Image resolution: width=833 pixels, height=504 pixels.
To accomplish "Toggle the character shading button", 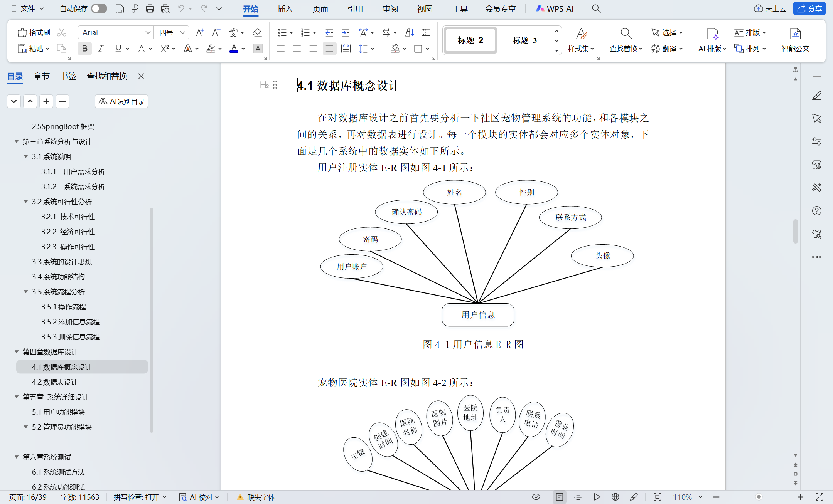I will click(258, 49).
